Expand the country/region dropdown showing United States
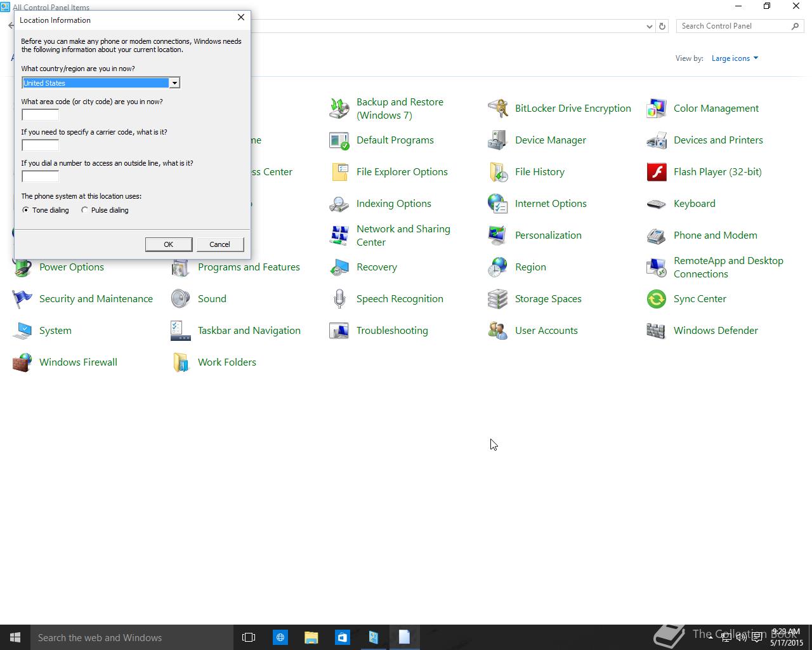 click(174, 83)
